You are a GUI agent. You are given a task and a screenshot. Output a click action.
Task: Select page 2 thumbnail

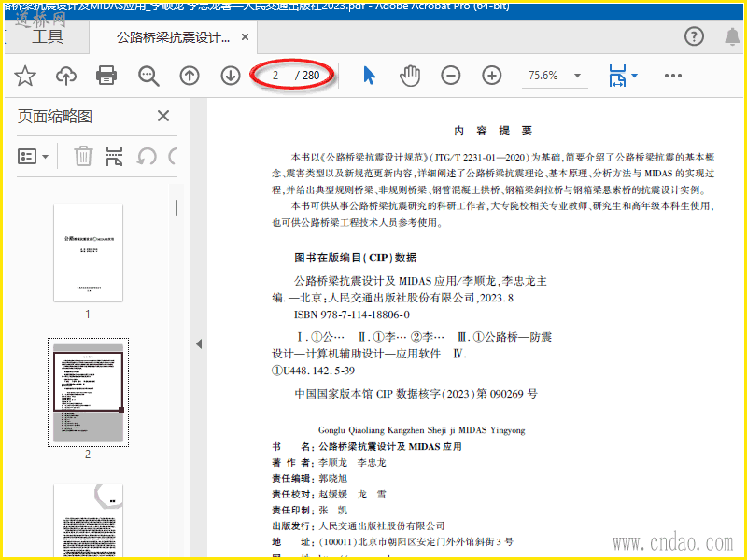(88, 392)
